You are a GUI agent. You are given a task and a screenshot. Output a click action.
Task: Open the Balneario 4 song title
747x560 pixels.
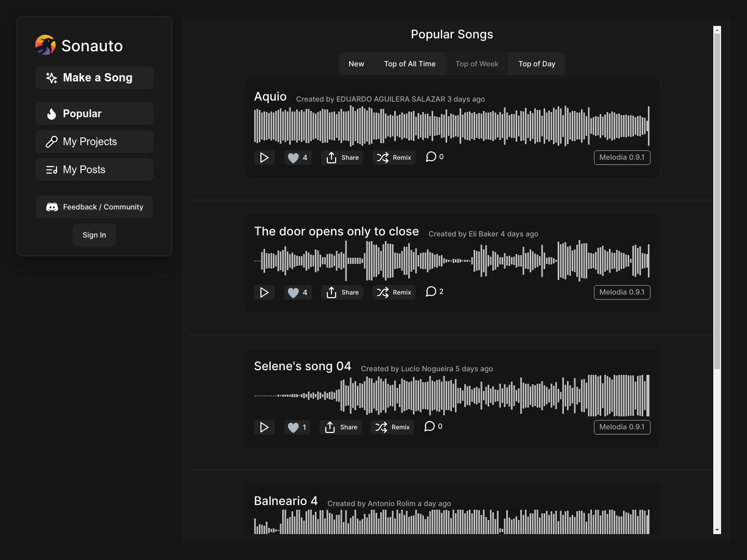(286, 501)
